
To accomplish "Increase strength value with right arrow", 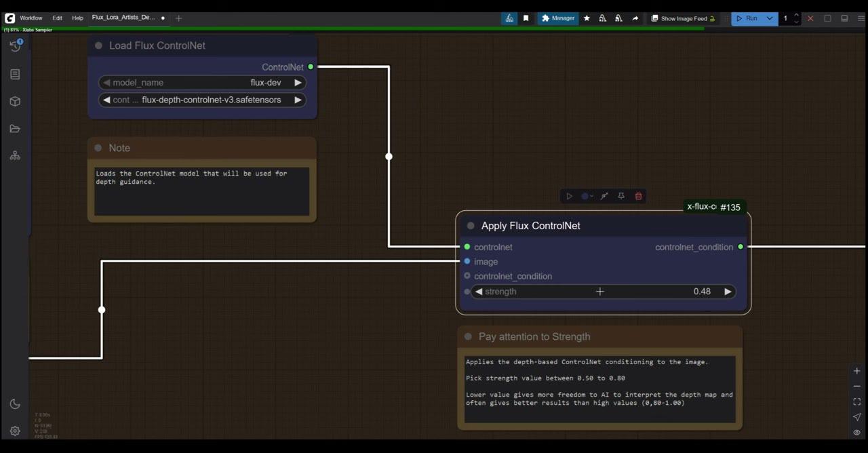I will coord(728,292).
